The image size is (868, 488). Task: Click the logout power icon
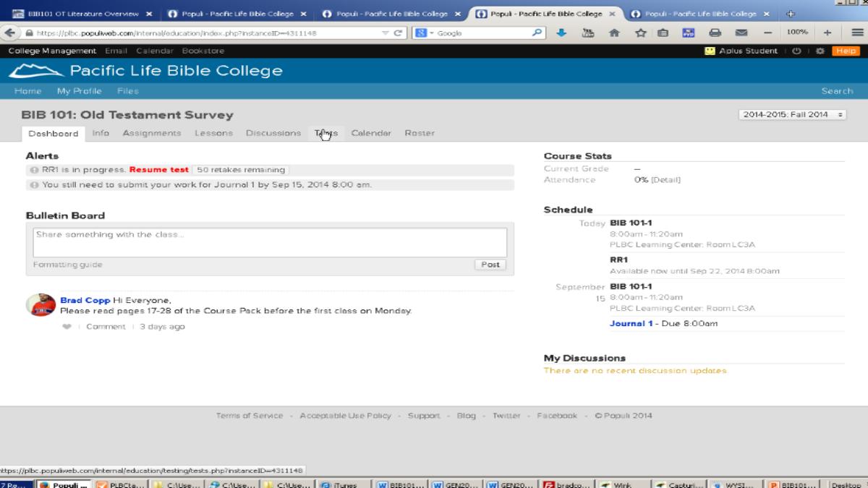pyautogui.click(x=796, y=51)
